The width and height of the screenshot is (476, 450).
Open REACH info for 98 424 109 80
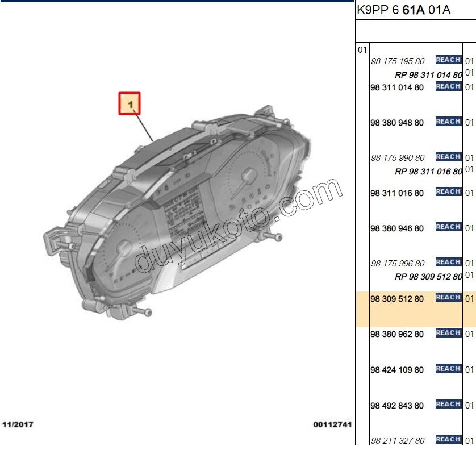(x=448, y=369)
